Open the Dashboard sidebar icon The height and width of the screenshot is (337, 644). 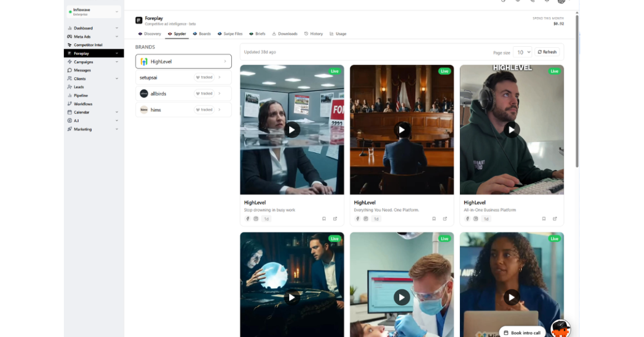coord(70,28)
